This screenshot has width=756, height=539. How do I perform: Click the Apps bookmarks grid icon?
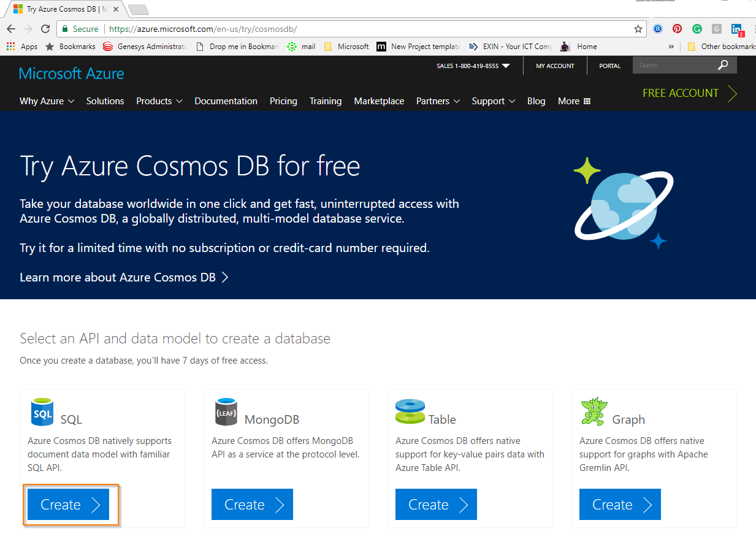coord(10,46)
